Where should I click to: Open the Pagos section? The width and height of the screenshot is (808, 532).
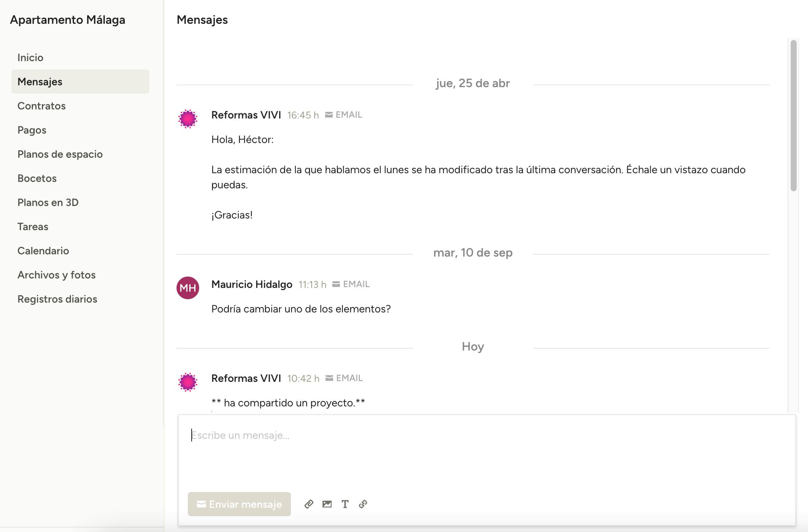32,130
